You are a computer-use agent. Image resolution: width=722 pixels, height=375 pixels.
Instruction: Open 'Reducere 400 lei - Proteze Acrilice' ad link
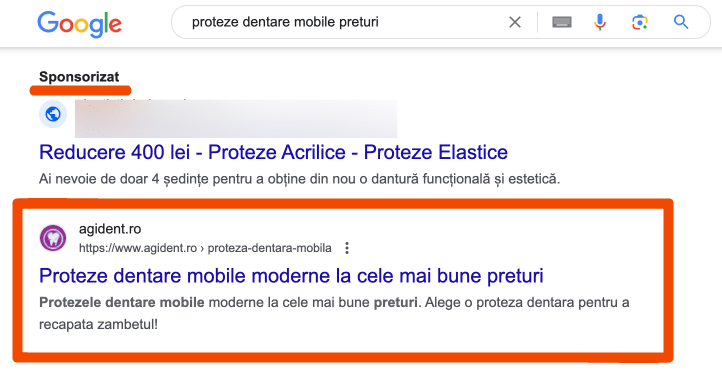[274, 152]
